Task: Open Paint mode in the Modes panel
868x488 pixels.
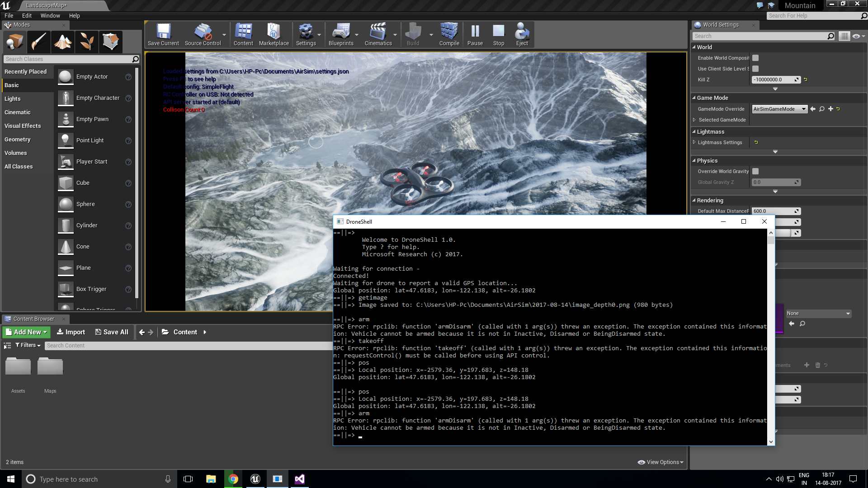Action: click(x=38, y=42)
